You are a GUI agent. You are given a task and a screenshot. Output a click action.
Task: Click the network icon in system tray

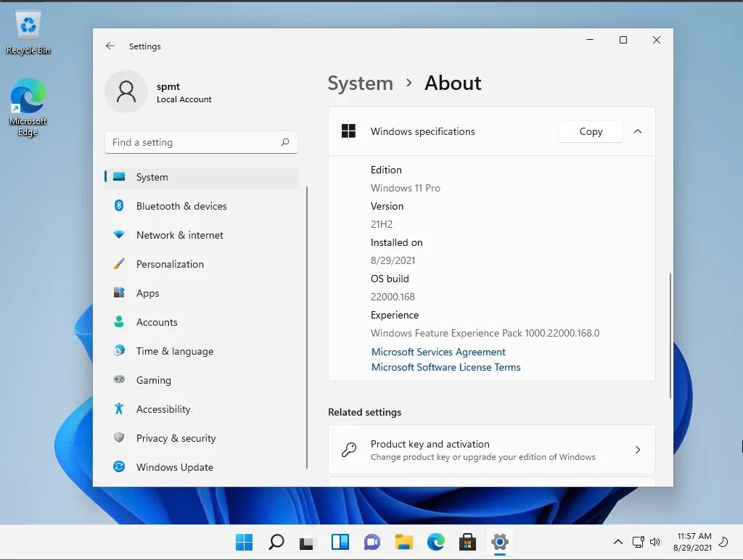tap(639, 542)
